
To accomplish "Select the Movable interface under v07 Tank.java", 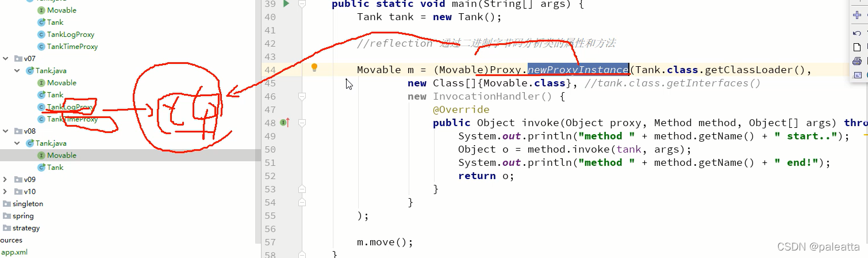I will click(62, 82).
